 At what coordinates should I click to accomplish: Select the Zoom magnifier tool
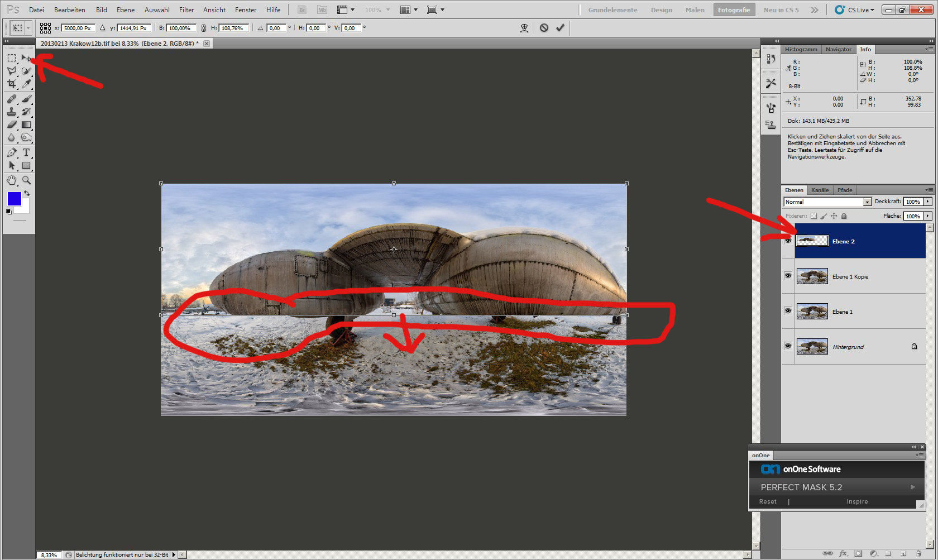click(26, 180)
